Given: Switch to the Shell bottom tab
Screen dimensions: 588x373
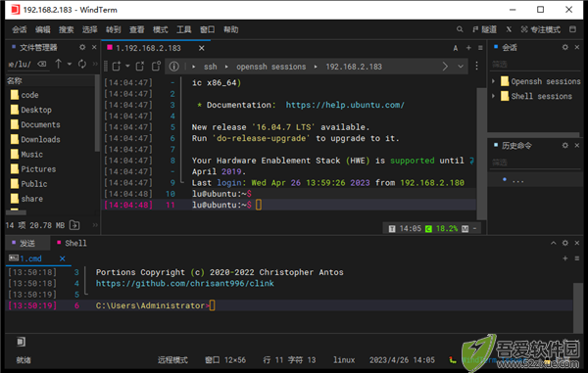Looking at the screenshot, I should point(72,244).
